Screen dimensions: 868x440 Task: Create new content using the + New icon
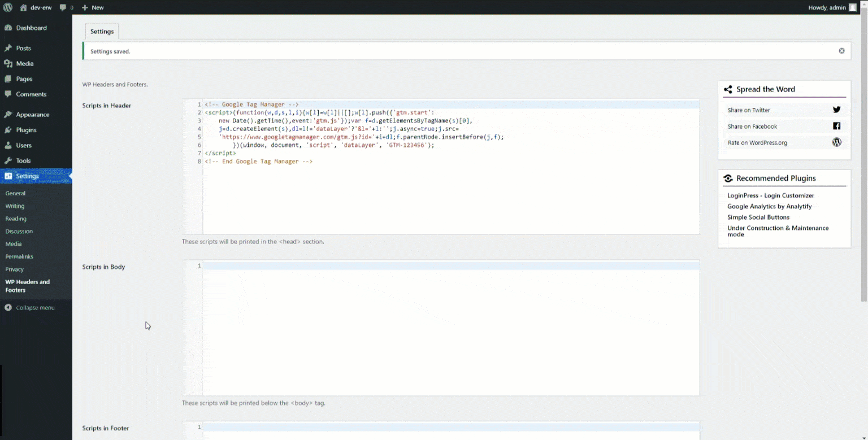(92, 7)
